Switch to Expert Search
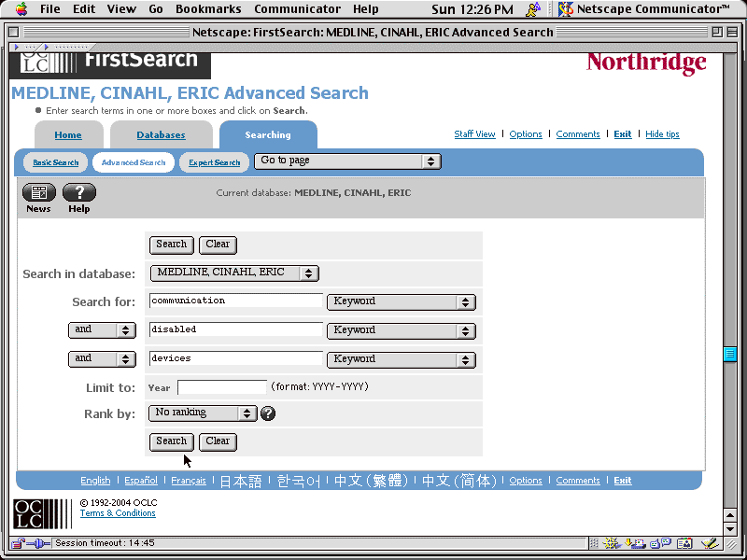Viewport: 747px width, 560px height. click(215, 162)
